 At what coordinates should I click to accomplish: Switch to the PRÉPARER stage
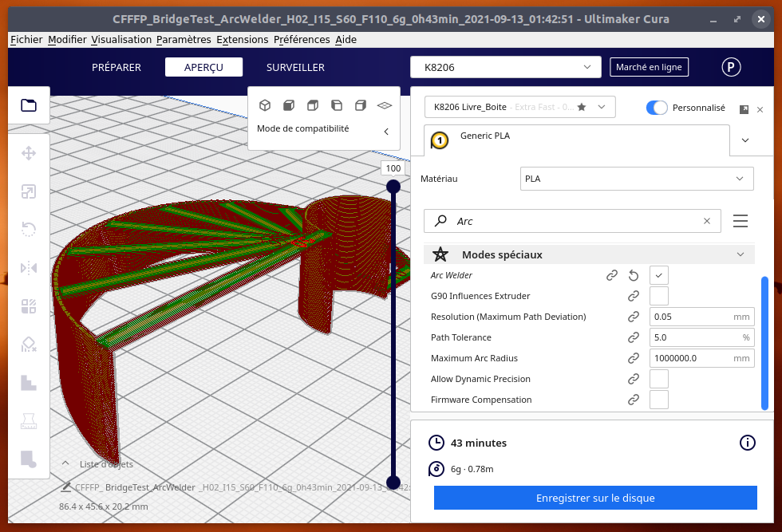(x=117, y=67)
